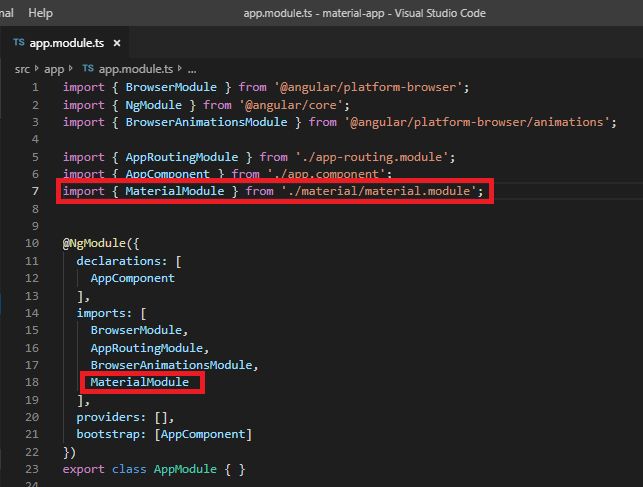Select the app.module.ts editor tab

[66, 43]
